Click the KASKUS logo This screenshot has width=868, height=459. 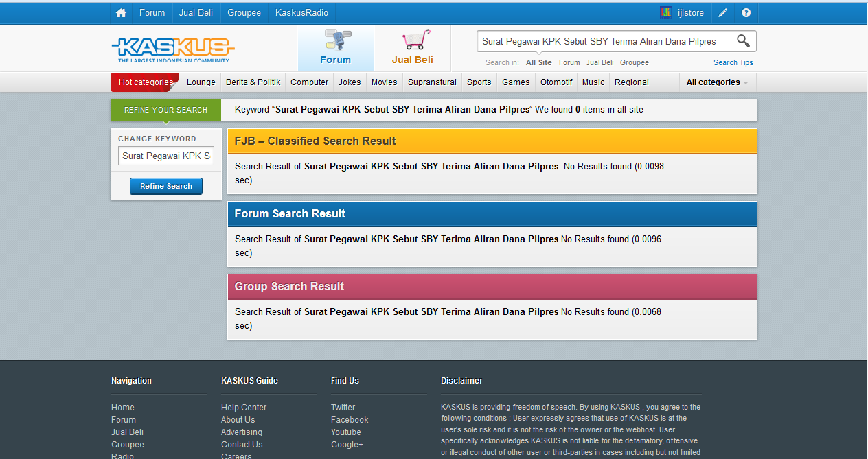pos(172,49)
